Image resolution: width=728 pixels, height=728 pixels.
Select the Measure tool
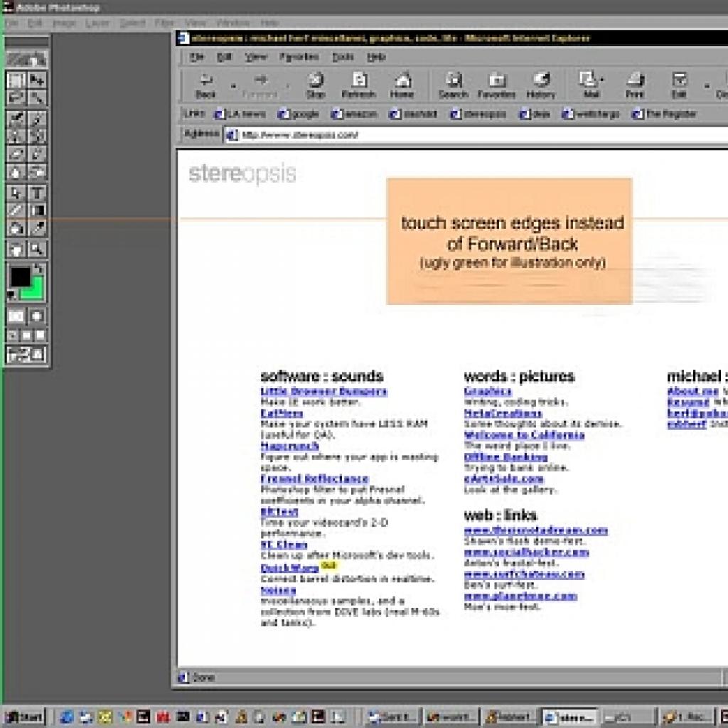16,210
